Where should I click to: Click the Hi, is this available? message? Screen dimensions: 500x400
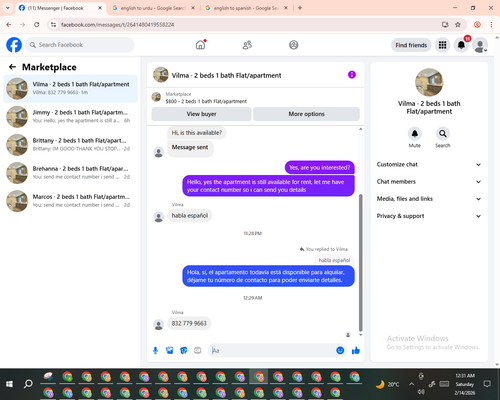point(197,133)
